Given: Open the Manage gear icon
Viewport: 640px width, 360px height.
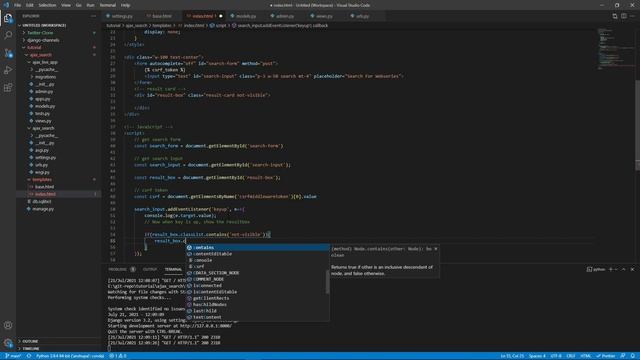Looking at the screenshot, I should tap(8, 343).
